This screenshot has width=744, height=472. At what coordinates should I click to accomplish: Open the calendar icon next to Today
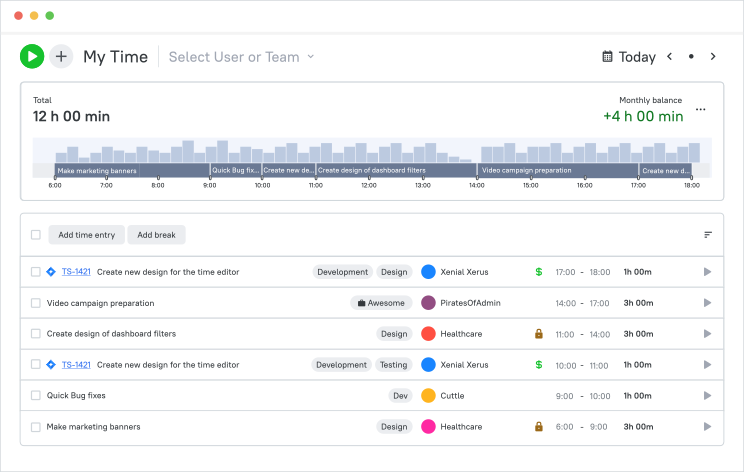point(607,56)
